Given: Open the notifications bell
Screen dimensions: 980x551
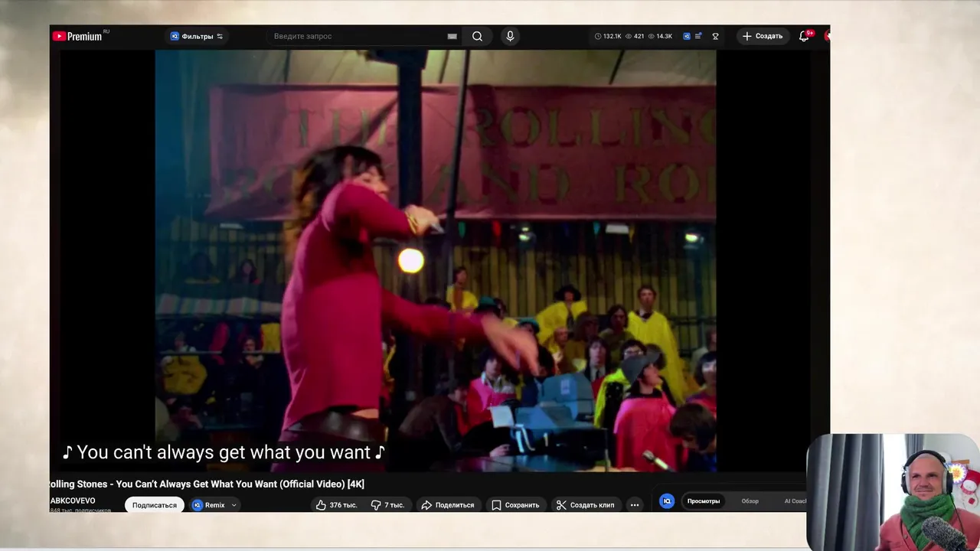Looking at the screenshot, I should coord(804,36).
